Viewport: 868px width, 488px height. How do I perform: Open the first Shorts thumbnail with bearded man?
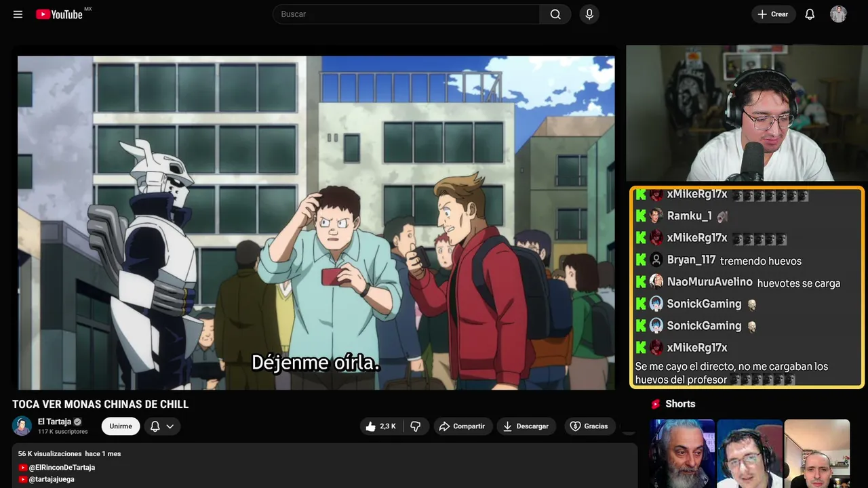click(682, 453)
